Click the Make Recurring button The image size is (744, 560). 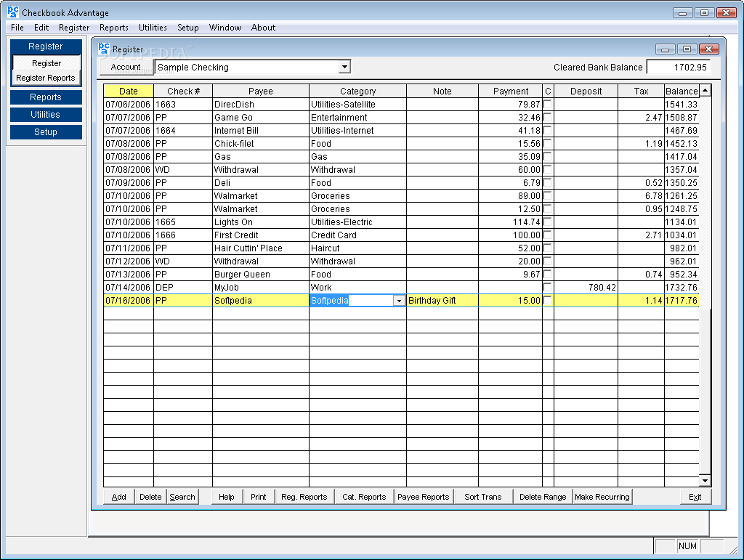pos(602,497)
